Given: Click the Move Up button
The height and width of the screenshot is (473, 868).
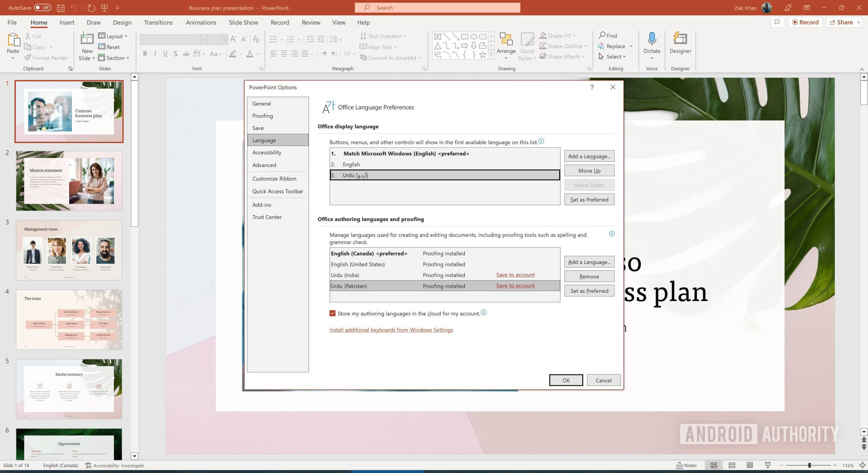Looking at the screenshot, I should 589,170.
